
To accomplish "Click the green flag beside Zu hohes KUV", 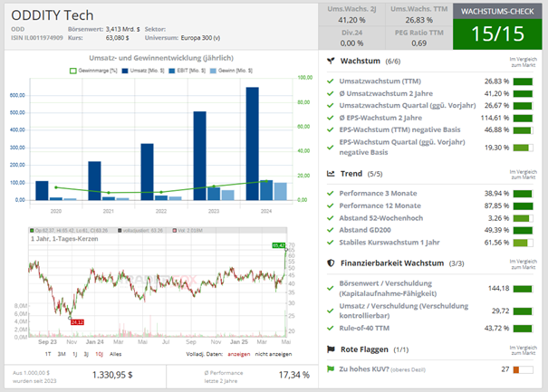I will coord(331,368).
